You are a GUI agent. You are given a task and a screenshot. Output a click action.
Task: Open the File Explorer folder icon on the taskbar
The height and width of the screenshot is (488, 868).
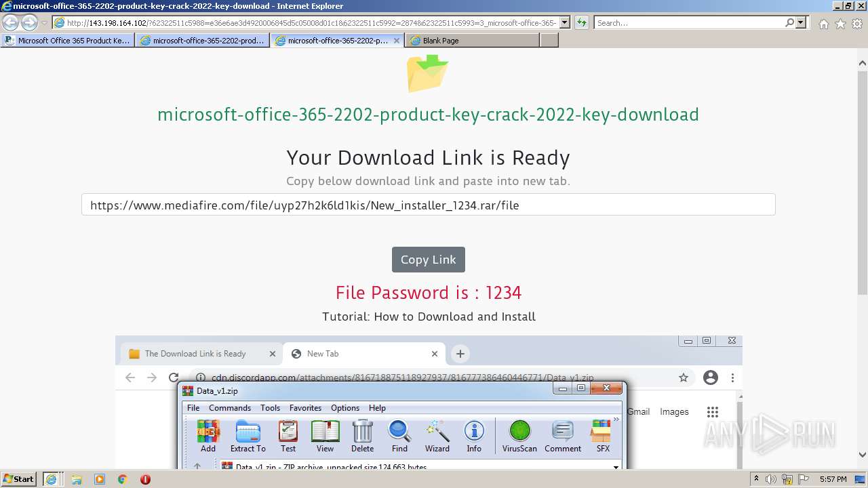[x=77, y=479]
